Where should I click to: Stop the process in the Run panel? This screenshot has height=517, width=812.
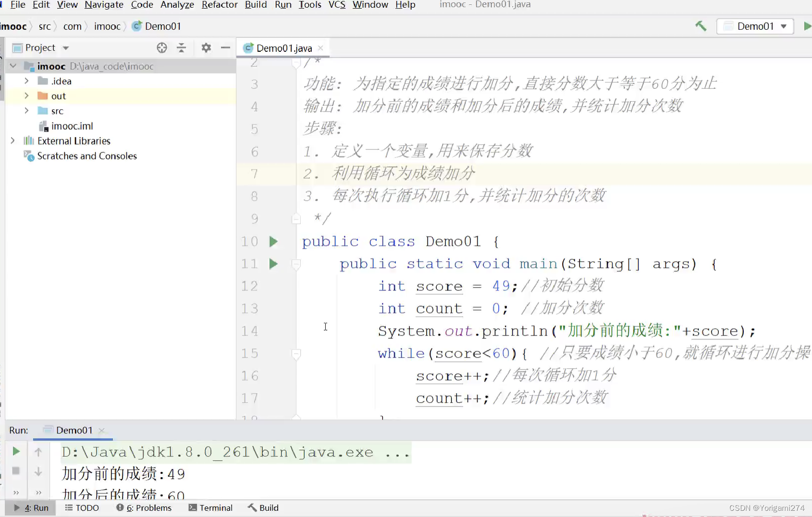pyautogui.click(x=16, y=471)
